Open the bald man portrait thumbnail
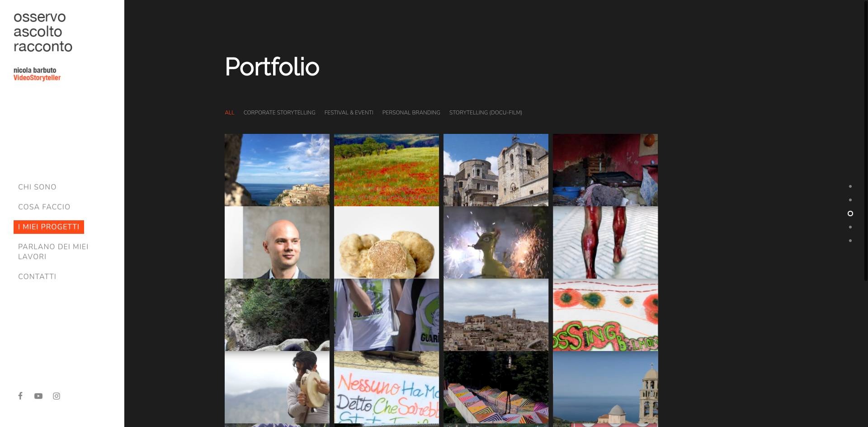 point(277,242)
